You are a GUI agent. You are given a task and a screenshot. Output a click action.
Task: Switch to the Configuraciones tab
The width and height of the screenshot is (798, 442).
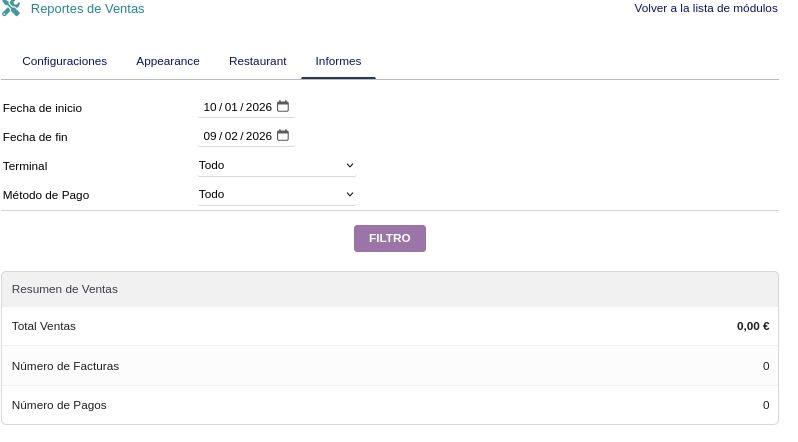tap(64, 61)
